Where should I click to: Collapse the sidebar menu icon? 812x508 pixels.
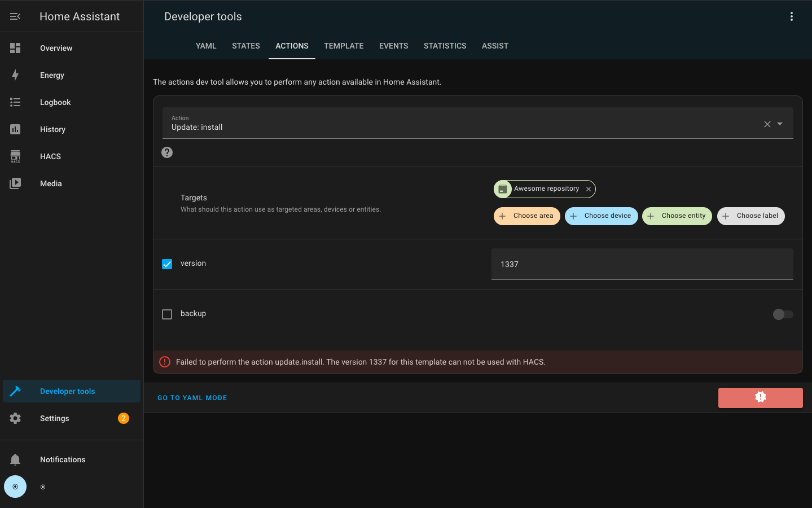pyautogui.click(x=15, y=16)
